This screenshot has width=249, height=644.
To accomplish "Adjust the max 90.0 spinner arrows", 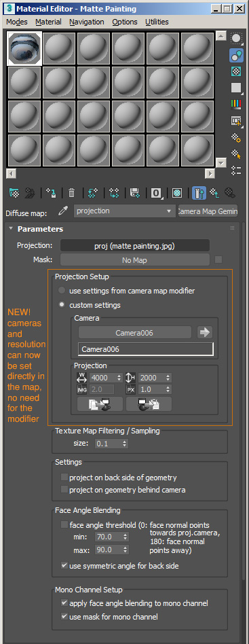I will 125,550.
